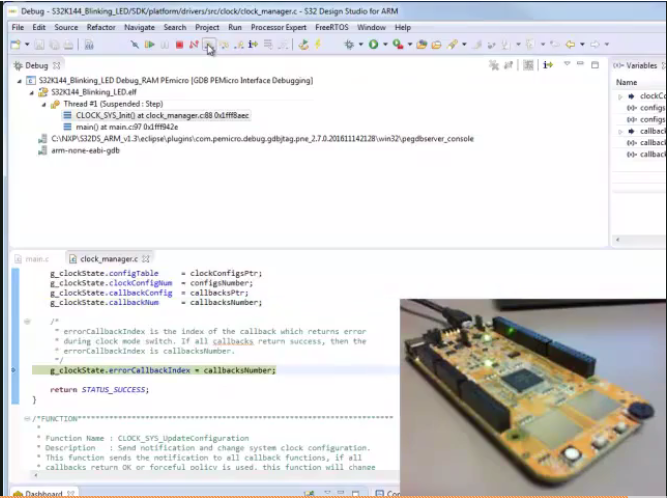This screenshot has height=498, width=667.
Task: Click the Save icon in the toolbar
Action: [40, 44]
